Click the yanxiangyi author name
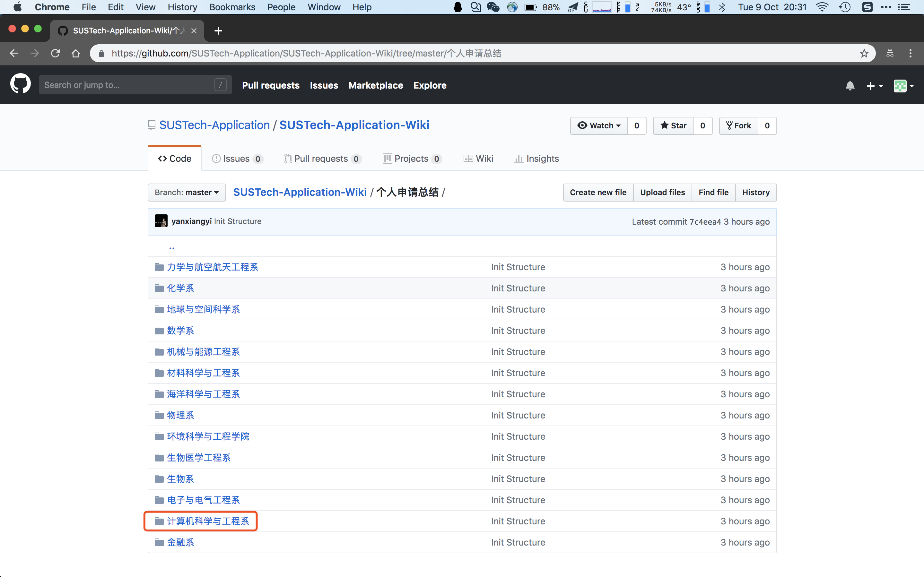924x577 pixels. click(191, 221)
